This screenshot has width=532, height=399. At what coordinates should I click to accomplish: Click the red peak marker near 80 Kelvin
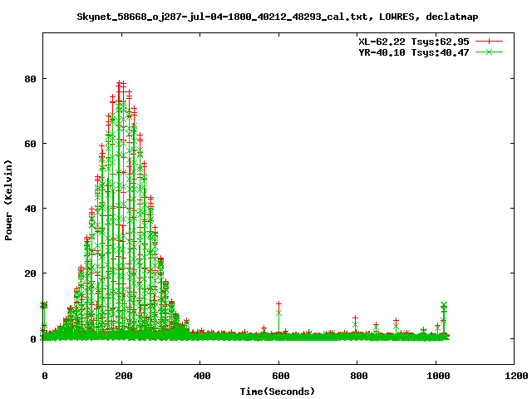coord(119,82)
